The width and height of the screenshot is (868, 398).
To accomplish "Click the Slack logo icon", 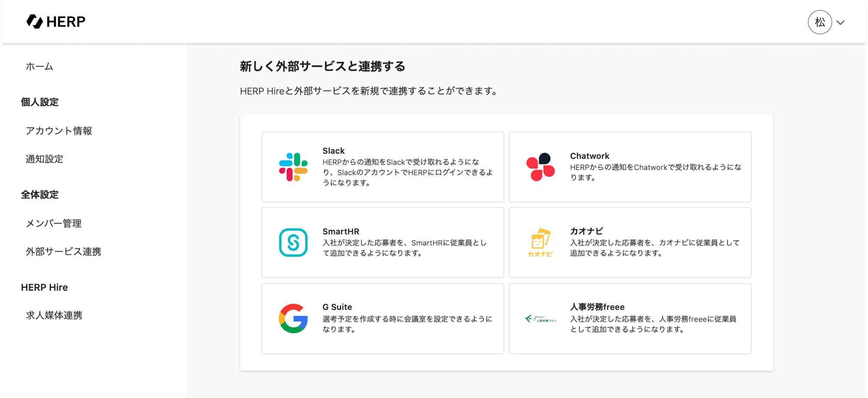I will pyautogui.click(x=293, y=167).
